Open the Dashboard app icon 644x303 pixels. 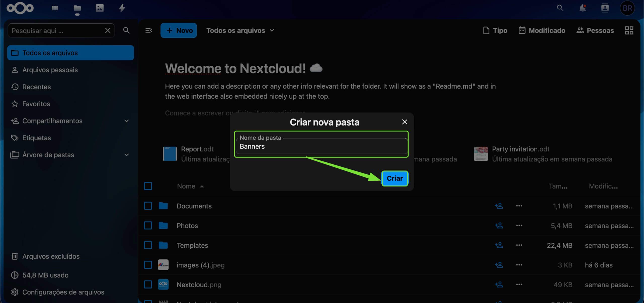click(55, 8)
